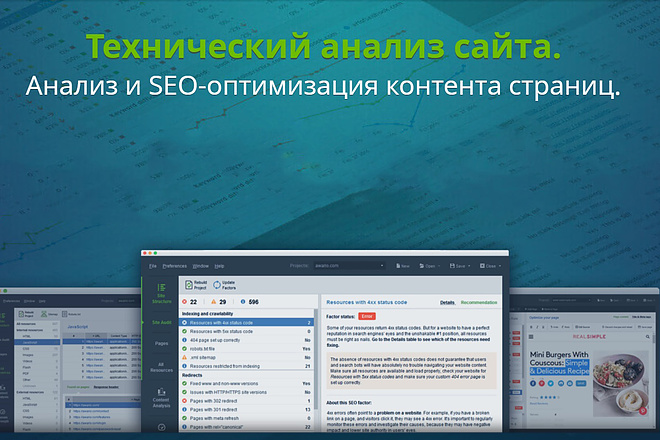Viewport: 660px width, 440px height.
Task: Switch to Response header tab in left window
Action: [x=106, y=387]
